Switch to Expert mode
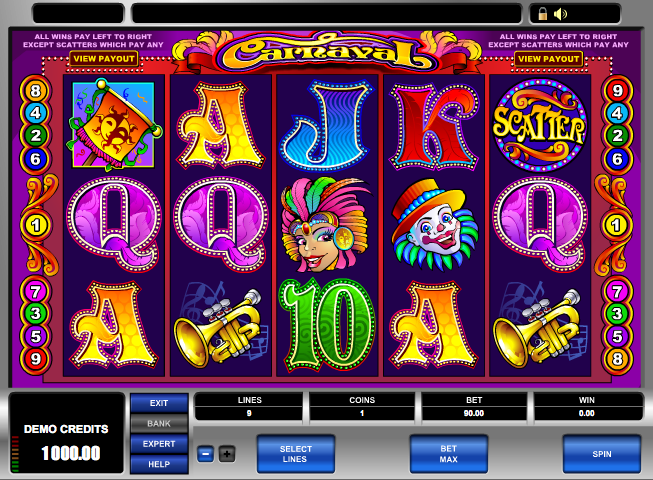The width and height of the screenshot is (653, 480). pos(159,444)
